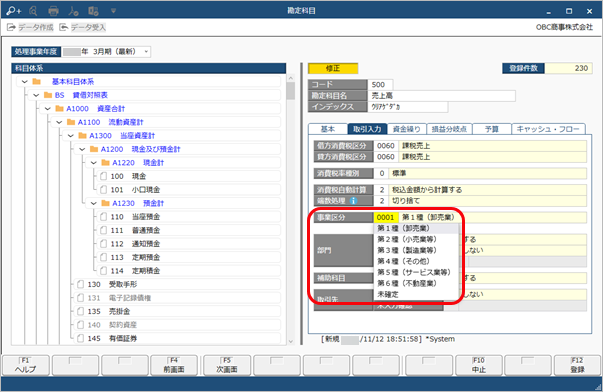Image resolution: width=603 pixels, height=392 pixels.
Task: Open the title bar quick-access dropdown arrow
Action: (113, 11)
